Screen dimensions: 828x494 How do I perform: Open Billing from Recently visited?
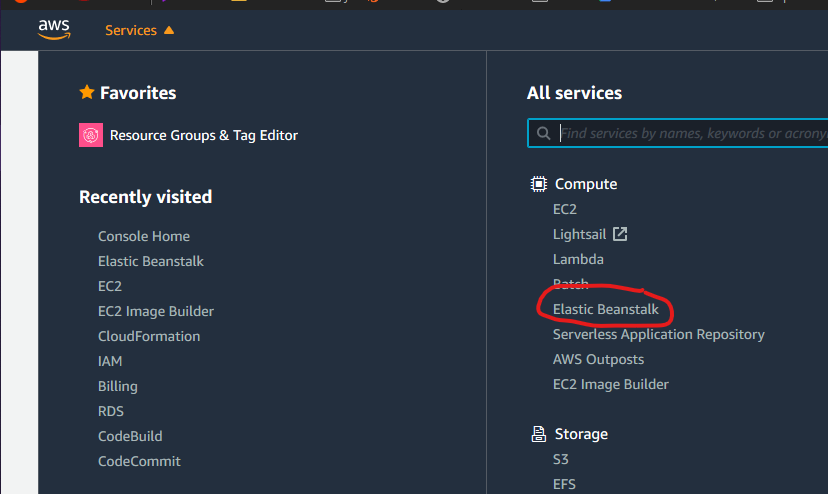tap(118, 386)
